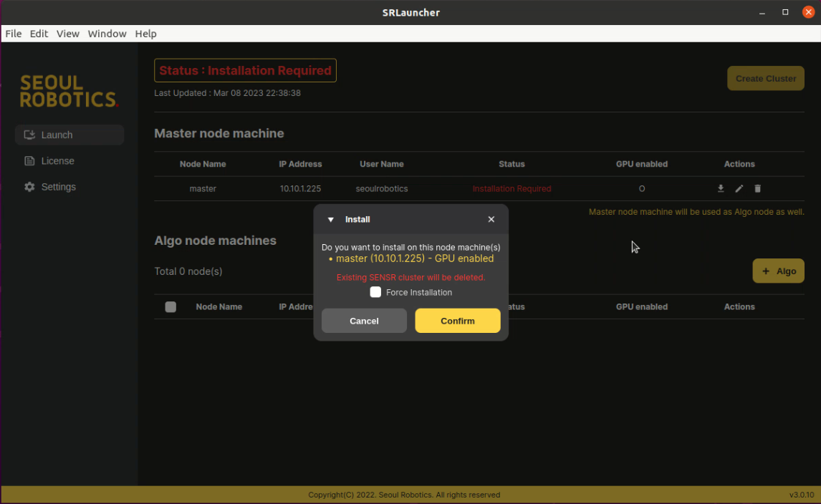Close the Install dialog with X

491,220
